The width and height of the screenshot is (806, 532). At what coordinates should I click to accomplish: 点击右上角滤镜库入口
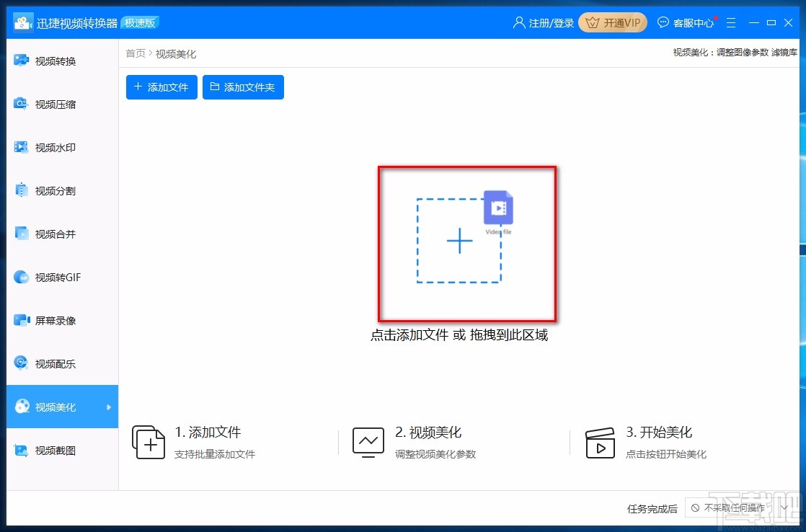coord(783,52)
